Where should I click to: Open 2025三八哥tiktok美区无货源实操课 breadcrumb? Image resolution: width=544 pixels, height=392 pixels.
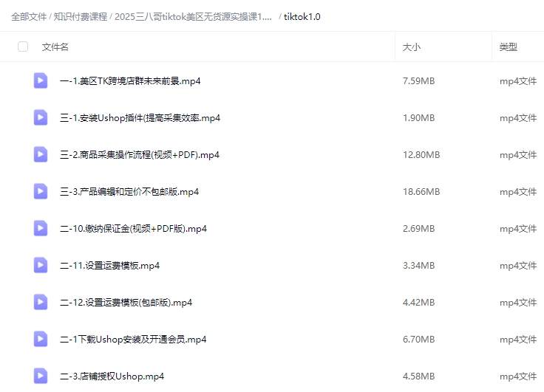click(193, 17)
